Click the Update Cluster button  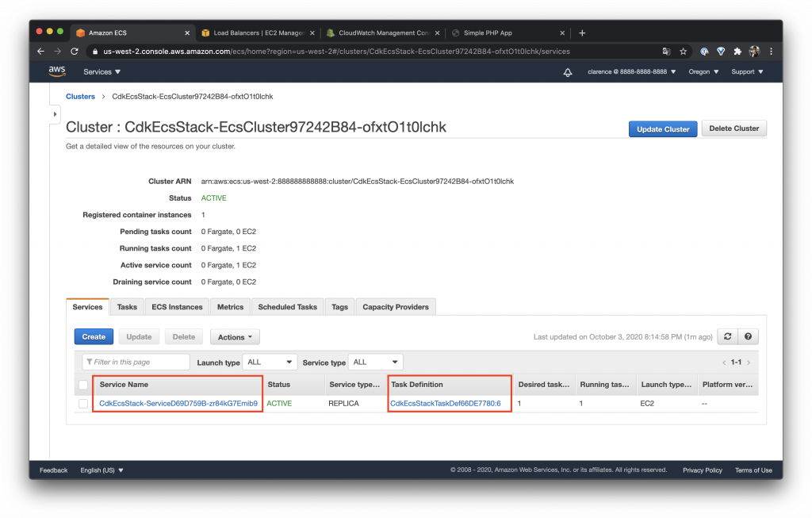[x=663, y=129]
